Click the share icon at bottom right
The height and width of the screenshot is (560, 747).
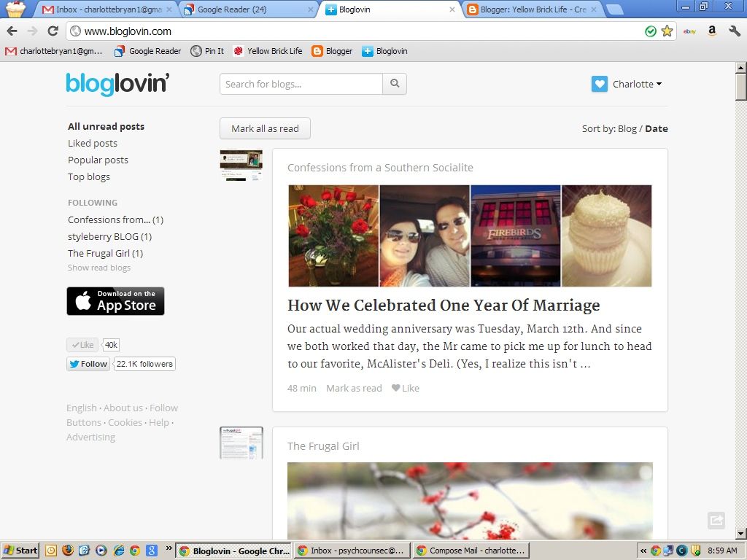click(716, 520)
